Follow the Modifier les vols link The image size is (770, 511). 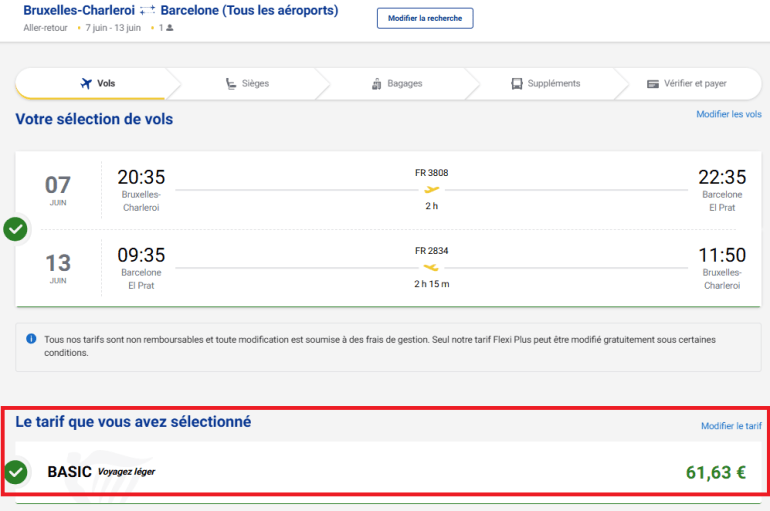click(728, 115)
